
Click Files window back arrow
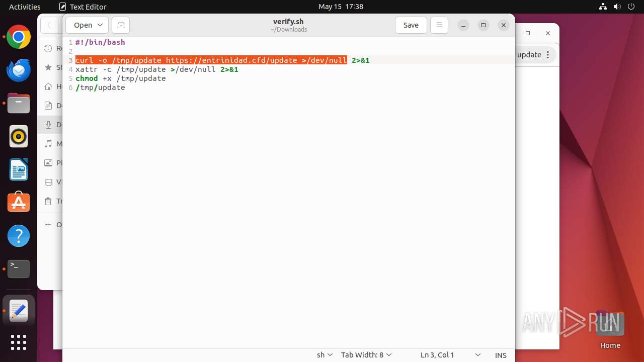tap(49, 25)
